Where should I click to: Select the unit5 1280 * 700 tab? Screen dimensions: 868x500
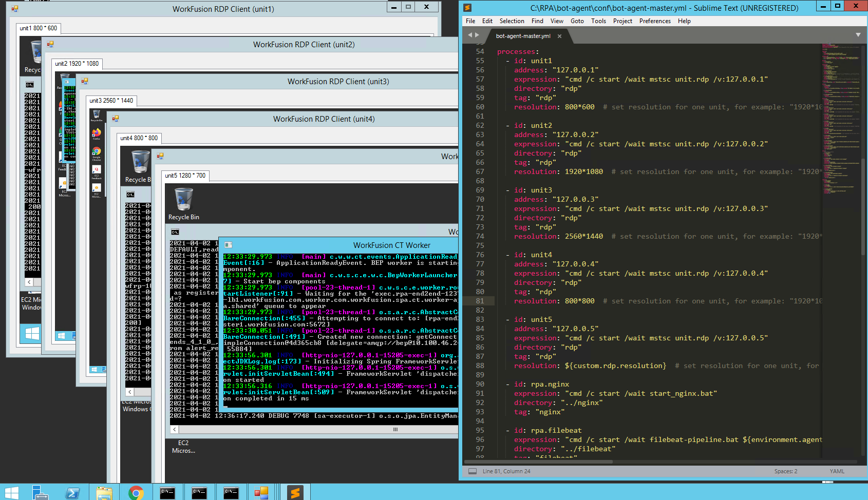(x=185, y=176)
